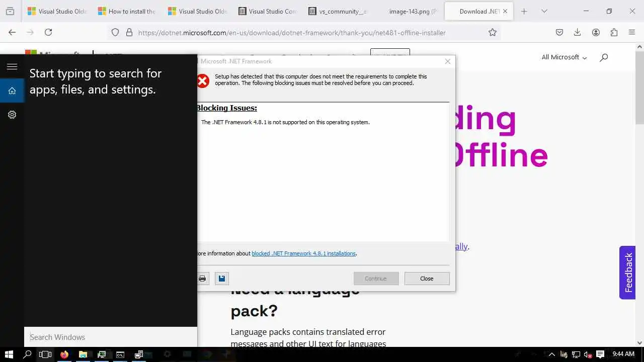Click the dotnet.microsoft.com address bar
644x362 pixels.
click(x=292, y=33)
